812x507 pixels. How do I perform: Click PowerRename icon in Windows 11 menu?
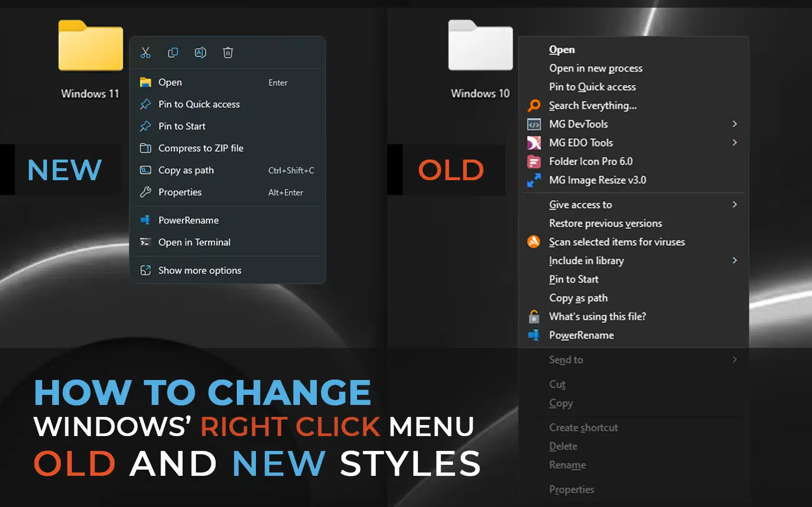[x=145, y=220]
